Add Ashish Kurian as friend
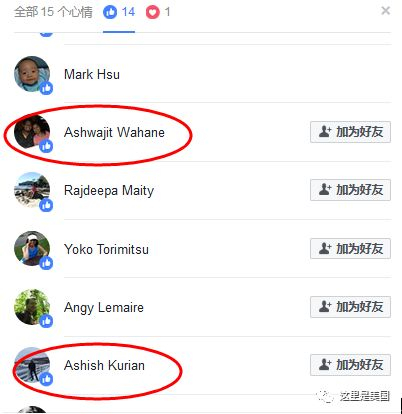Viewport: 402px width, 414px height. [350, 365]
